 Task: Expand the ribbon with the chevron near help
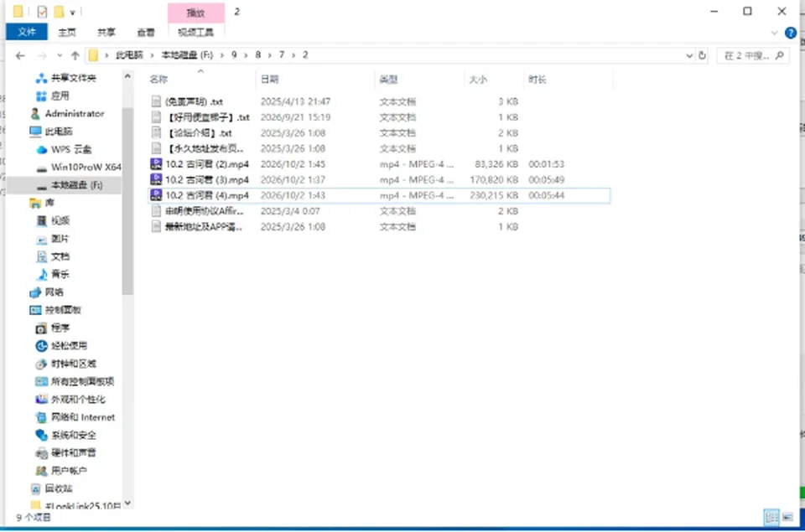(775, 34)
